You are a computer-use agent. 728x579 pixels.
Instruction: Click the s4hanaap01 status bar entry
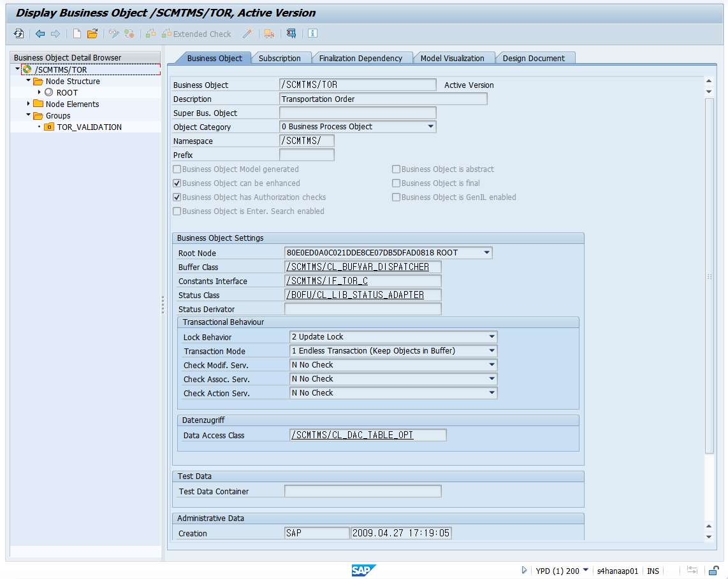[618, 571]
